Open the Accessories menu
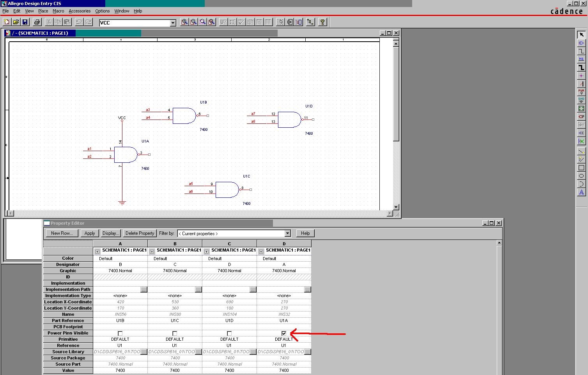588x375 pixels. point(80,11)
